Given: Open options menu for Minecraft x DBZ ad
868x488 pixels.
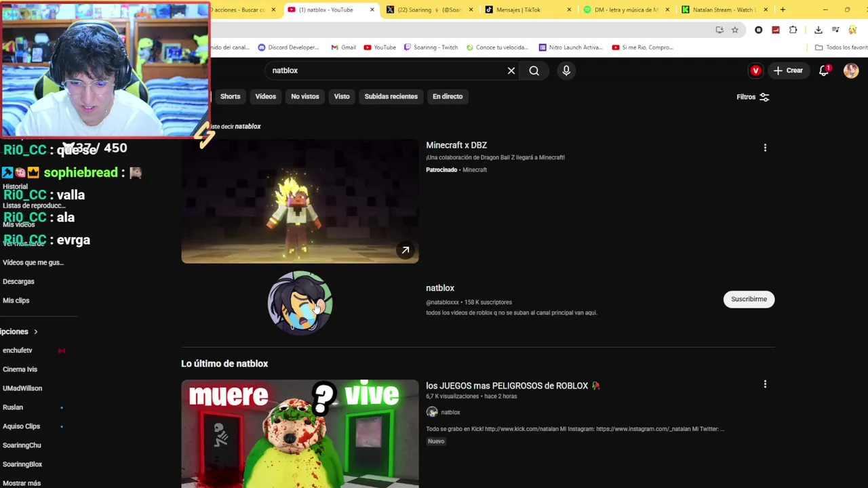Looking at the screenshot, I should pos(765,148).
